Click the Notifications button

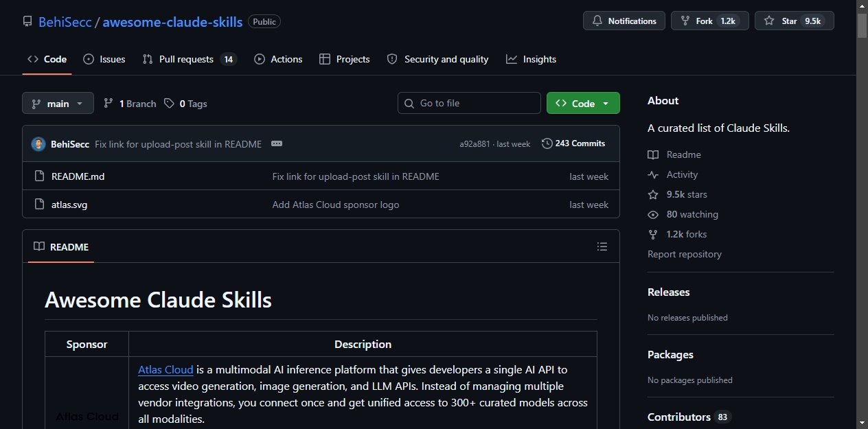[x=624, y=21]
